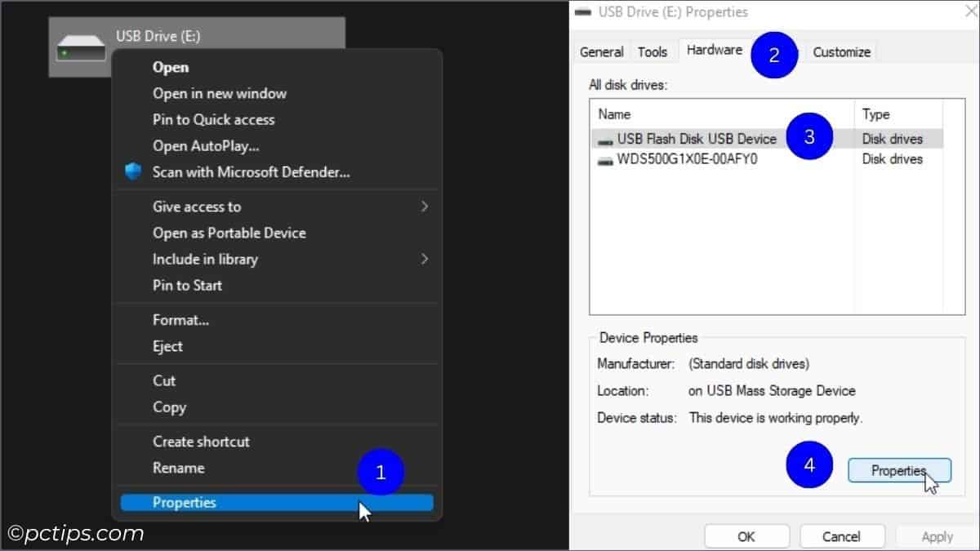This screenshot has height=551, width=980.
Task: Click the Cancel button
Action: coord(842,536)
